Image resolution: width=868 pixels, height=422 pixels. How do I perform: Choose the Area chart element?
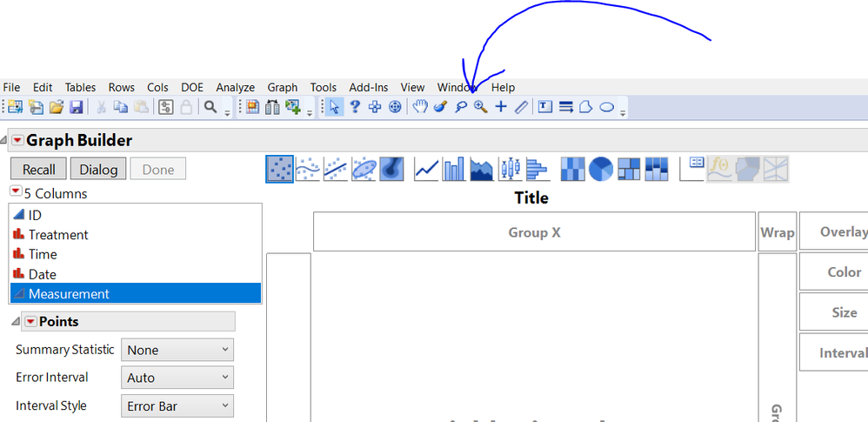click(482, 169)
